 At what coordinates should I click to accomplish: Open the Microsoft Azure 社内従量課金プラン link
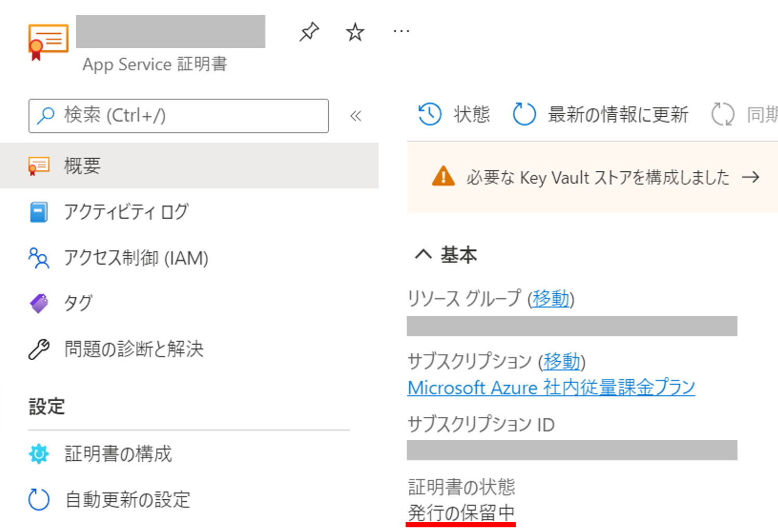click(x=551, y=387)
